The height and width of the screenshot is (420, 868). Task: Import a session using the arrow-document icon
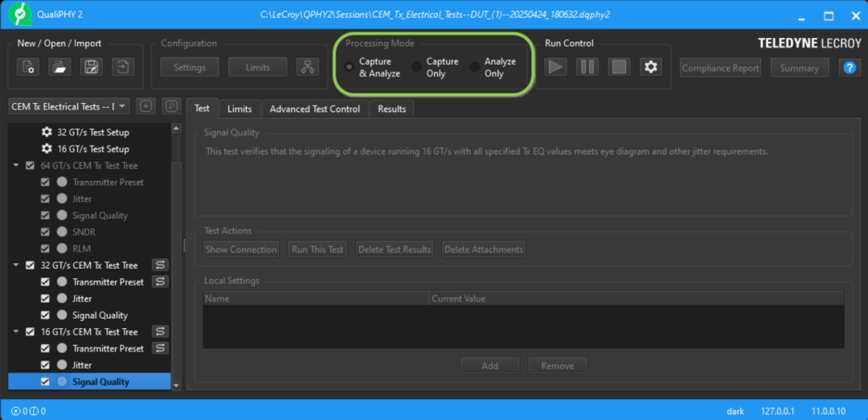pos(123,67)
